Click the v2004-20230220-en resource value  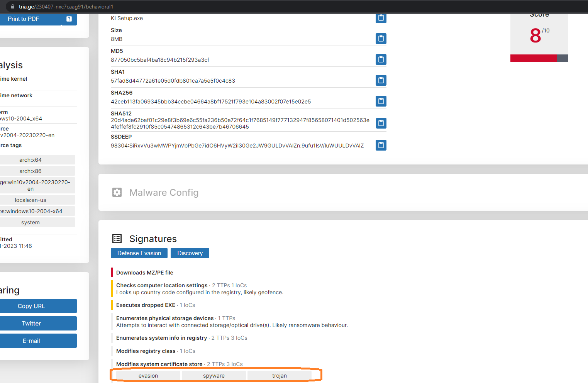tap(27, 135)
